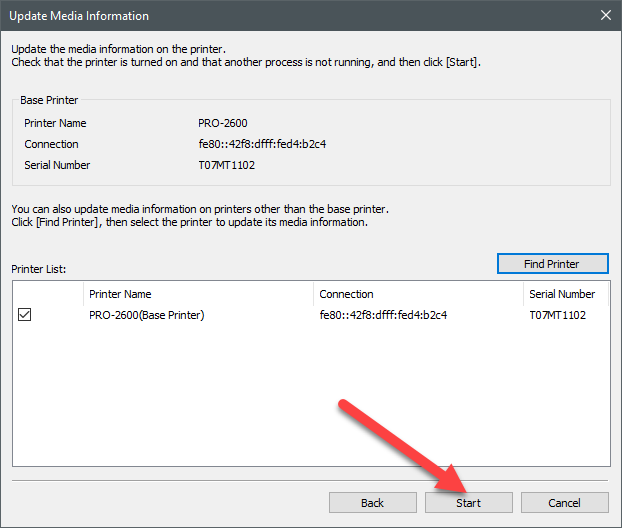Close the Update Media Information dialog

click(605, 15)
